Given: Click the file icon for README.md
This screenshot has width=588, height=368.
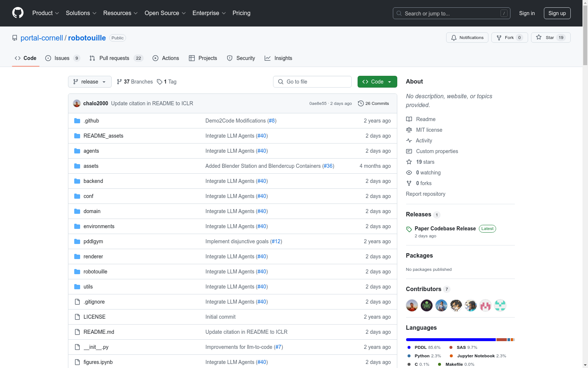Looking at the screenshot, I should click(x=77, y=332).
